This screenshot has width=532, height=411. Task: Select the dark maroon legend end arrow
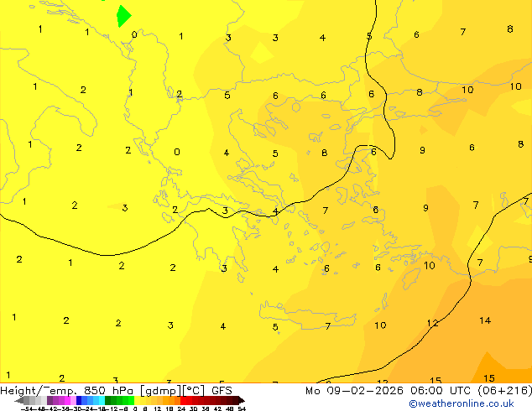242,400
